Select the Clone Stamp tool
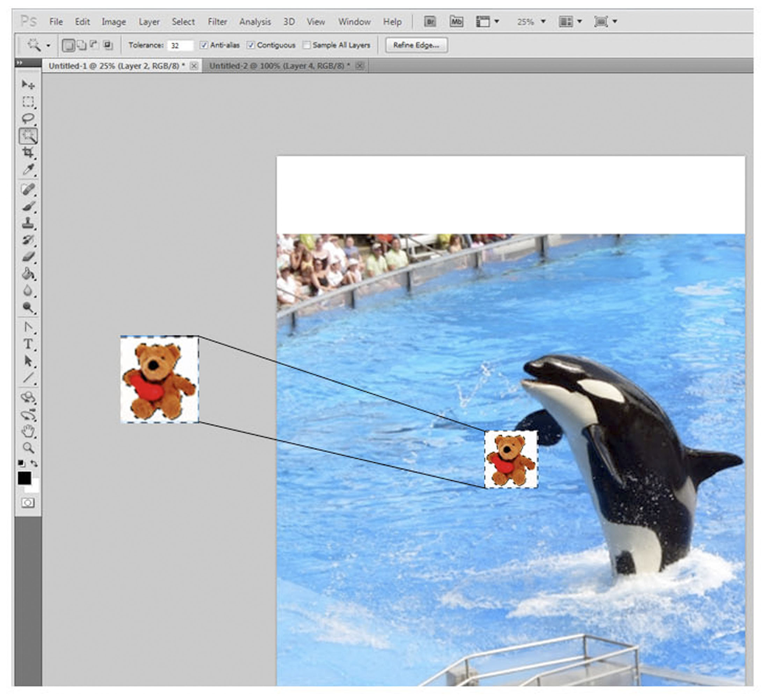Screen dimensions: 762x700 pos(28,223)
